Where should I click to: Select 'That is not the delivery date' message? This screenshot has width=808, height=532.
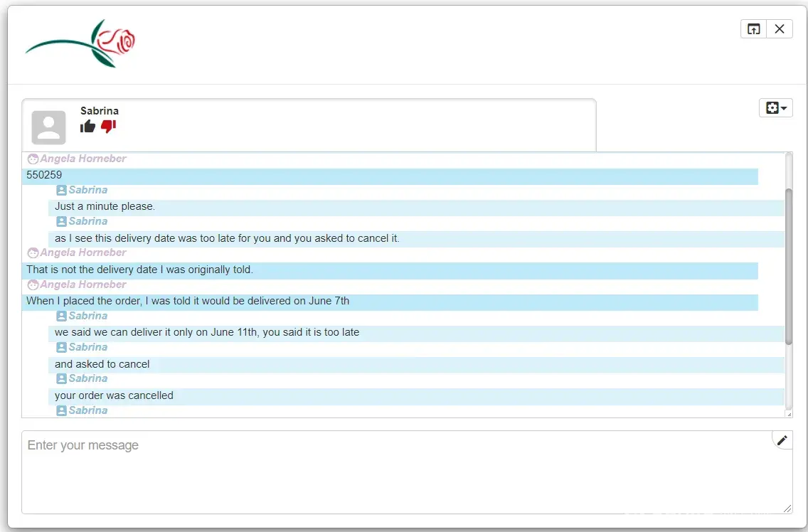tap(139, 270)
